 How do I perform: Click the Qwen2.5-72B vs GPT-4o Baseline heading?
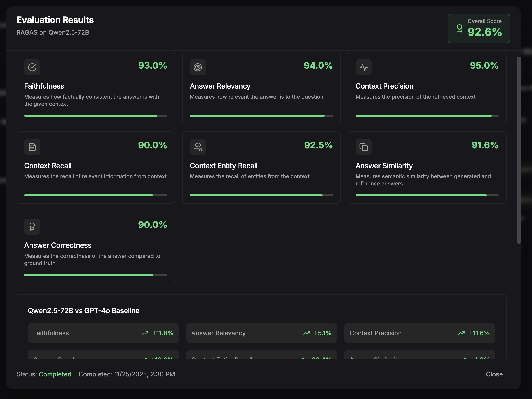(83, 311)
